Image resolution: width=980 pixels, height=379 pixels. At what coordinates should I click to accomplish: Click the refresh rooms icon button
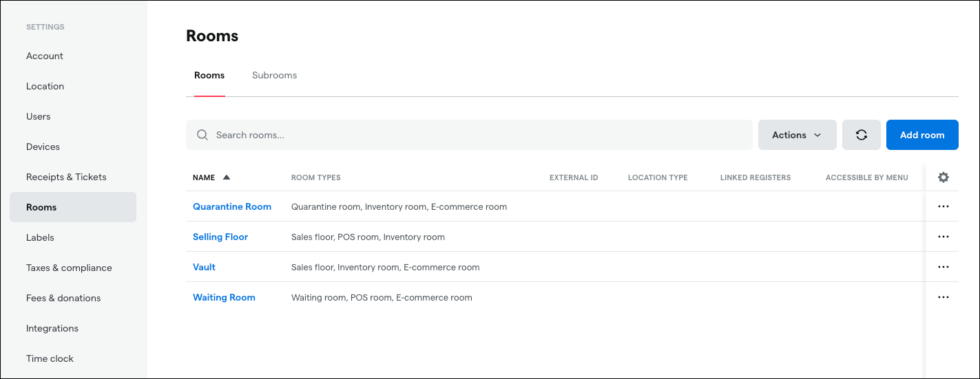861,135
